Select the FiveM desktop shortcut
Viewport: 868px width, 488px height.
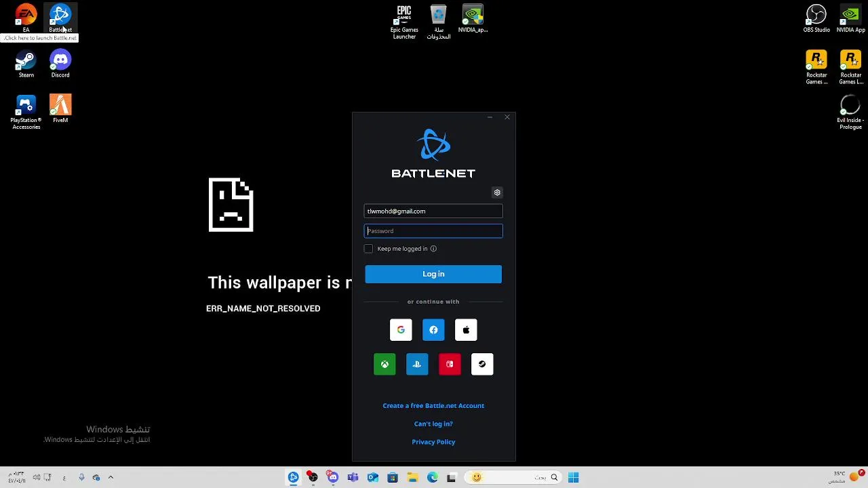click(x=60, y=108)
